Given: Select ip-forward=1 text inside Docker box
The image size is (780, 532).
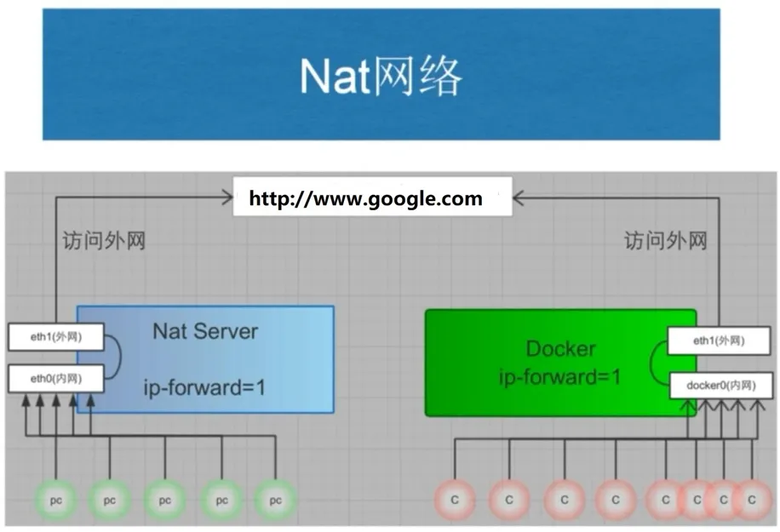Looking at the screenshot, I should tap(560, 377).
